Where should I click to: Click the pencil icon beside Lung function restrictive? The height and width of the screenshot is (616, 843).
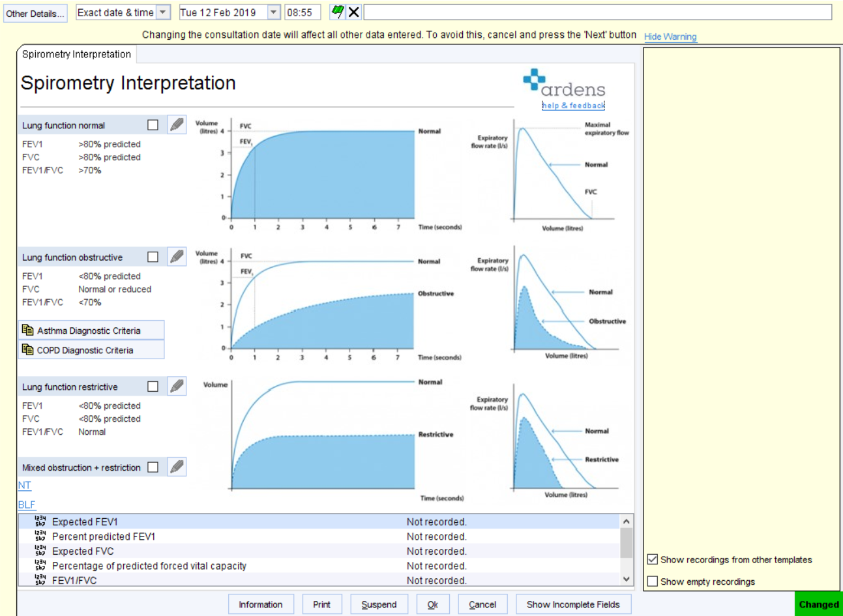(176, 386)
